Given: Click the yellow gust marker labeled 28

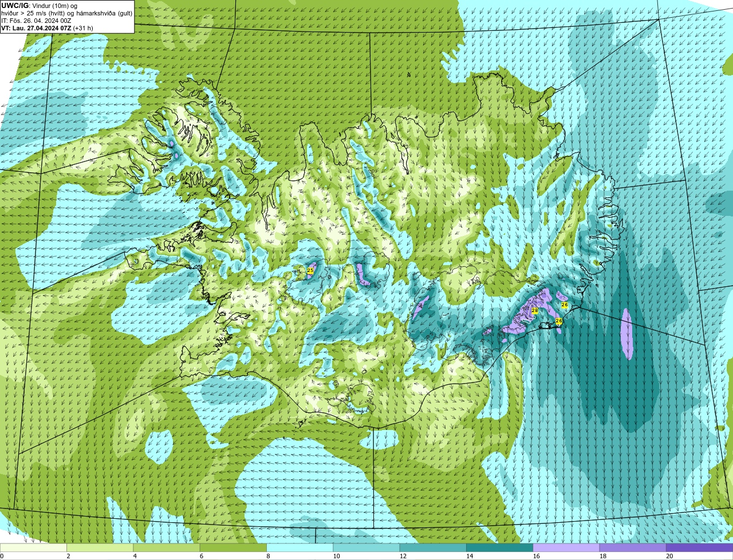Looking at the screenshot, I should coord(534,311).
